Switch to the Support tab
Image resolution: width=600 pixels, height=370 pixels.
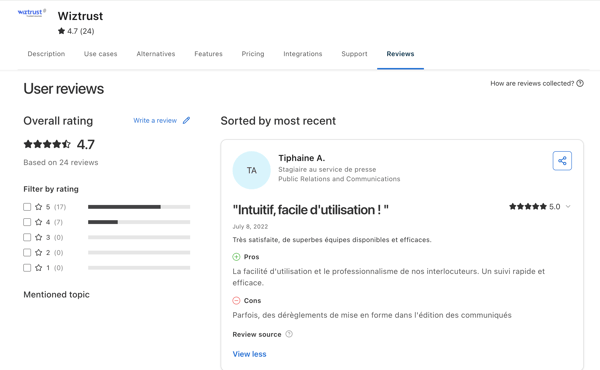(354, 54)
